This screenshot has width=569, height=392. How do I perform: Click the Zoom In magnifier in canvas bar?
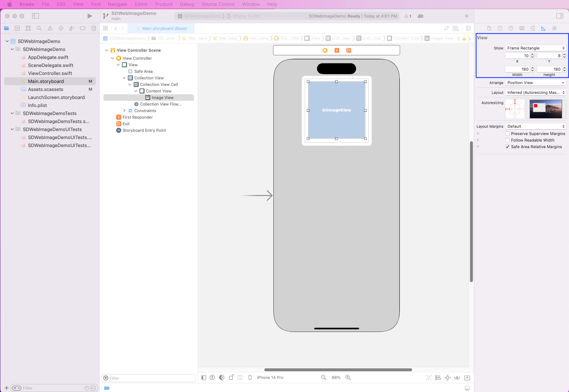pyautogui.click(x=348, y=378)
